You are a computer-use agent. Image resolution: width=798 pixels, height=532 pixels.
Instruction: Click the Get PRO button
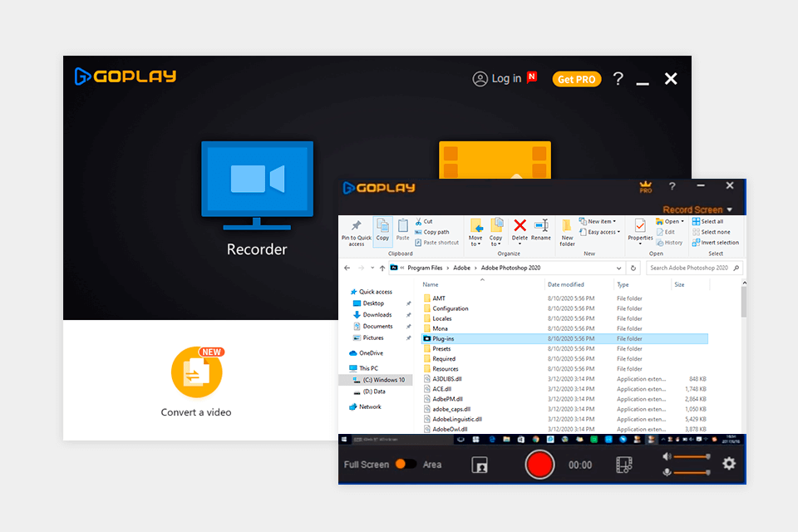point(577,79)
